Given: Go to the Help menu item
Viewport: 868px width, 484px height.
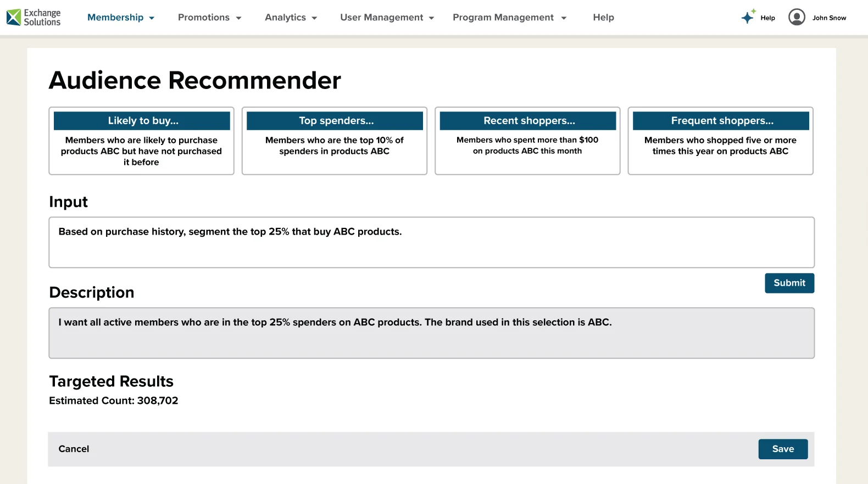Looking at the screenshot, I should click(603, 18).
